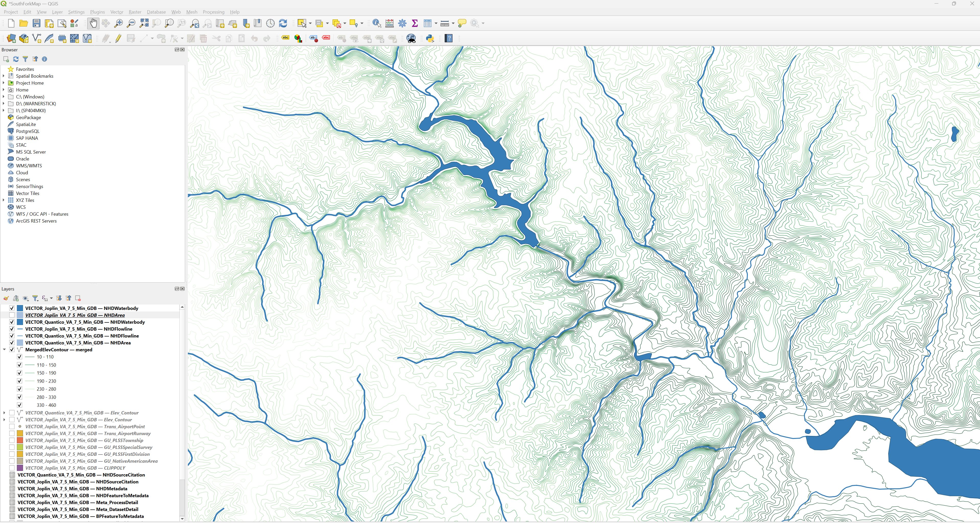Expand the Quantico Elev_Contour layer
The width and height of the screenshot is (980, 523).
click(x=4, y=413)
